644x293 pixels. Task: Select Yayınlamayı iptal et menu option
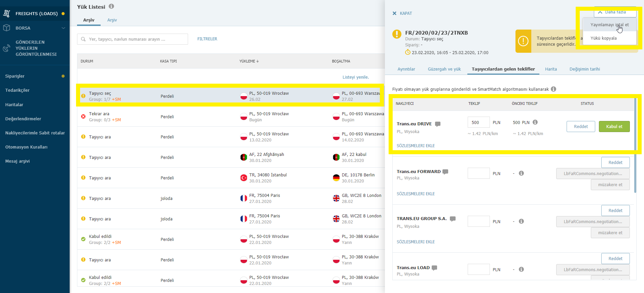(x=609, y=25)
